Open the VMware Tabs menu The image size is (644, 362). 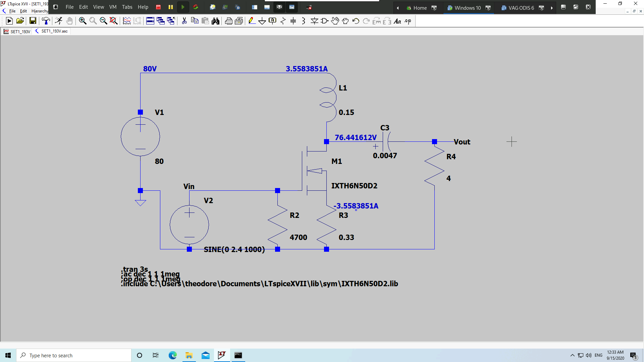click(x=127, y=7)
